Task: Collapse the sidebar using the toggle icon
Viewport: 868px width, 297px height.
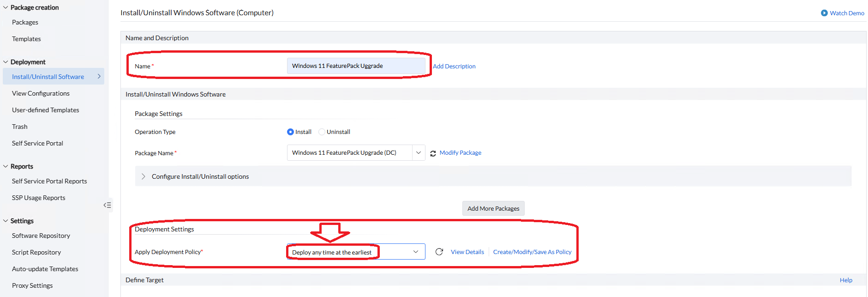Action: 107,205
